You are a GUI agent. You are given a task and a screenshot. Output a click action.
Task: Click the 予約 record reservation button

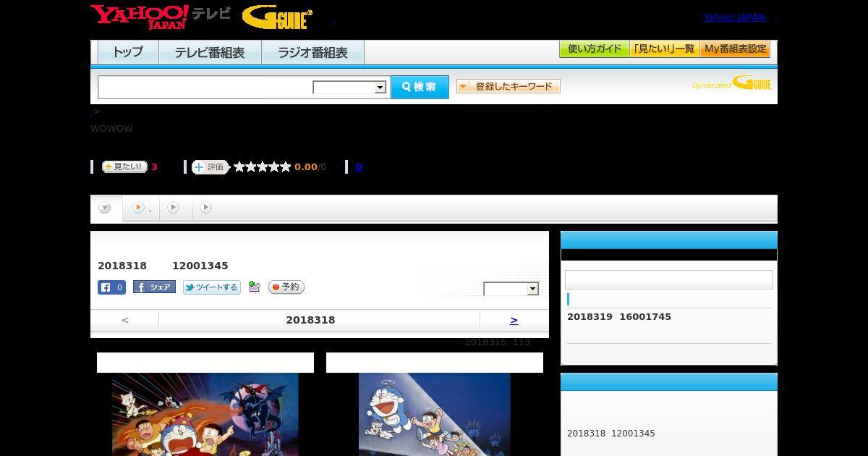[286, 287]
